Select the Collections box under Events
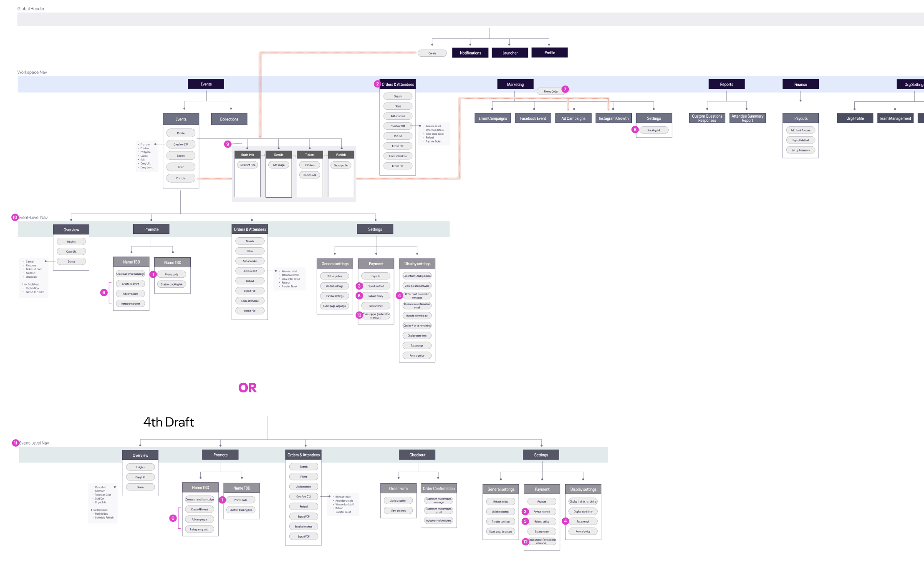This screenshot has height=573, width=924. point(229,119)
